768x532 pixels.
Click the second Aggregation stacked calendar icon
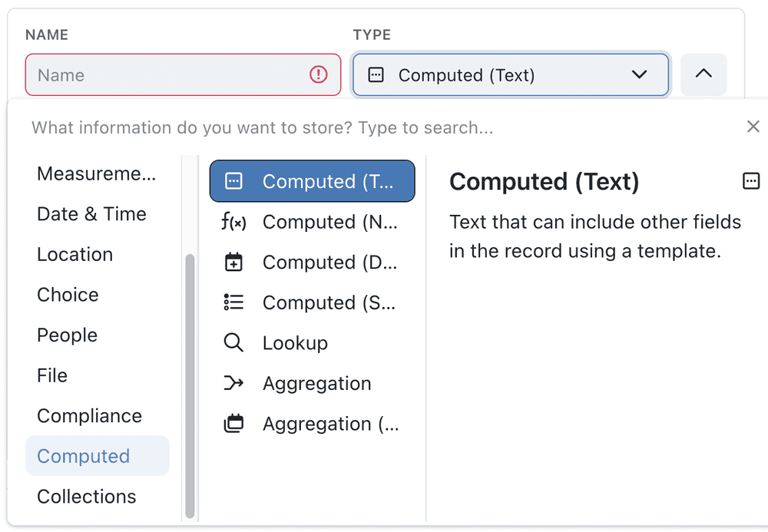[x=233, y=424]
